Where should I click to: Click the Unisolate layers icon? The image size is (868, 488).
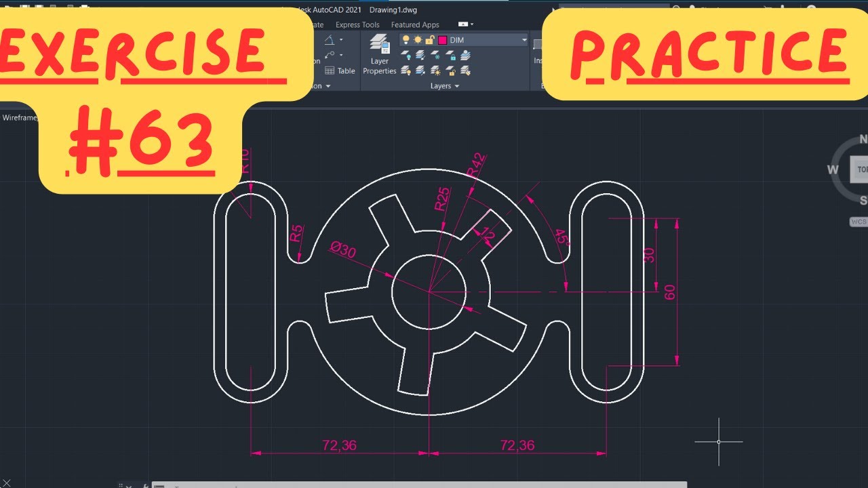click(420, 70)
